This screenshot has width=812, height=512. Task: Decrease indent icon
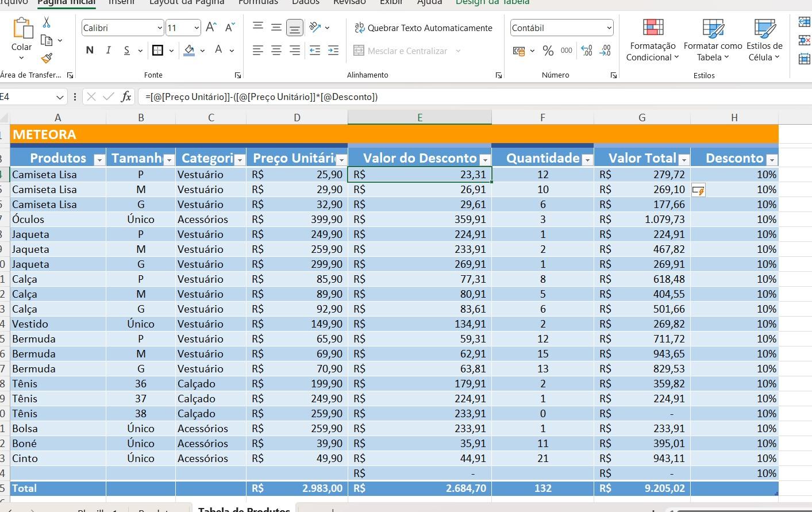pos(315,51)
